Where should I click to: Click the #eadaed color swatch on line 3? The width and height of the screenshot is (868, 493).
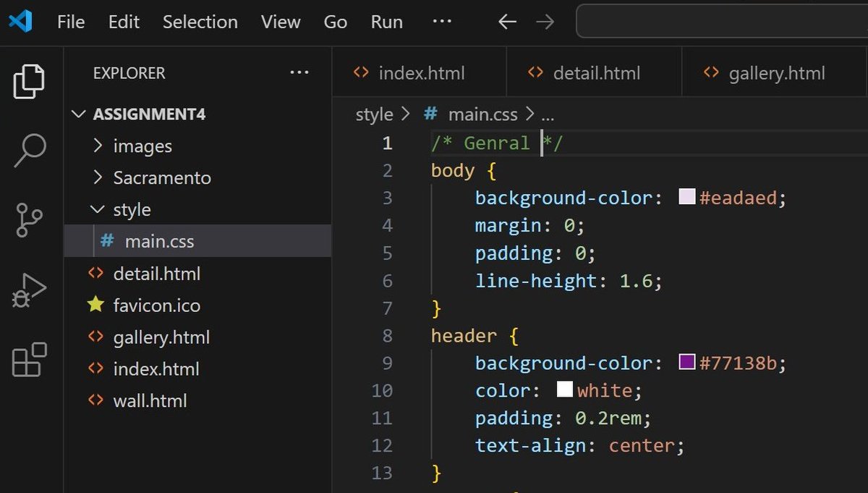(687, 198)
